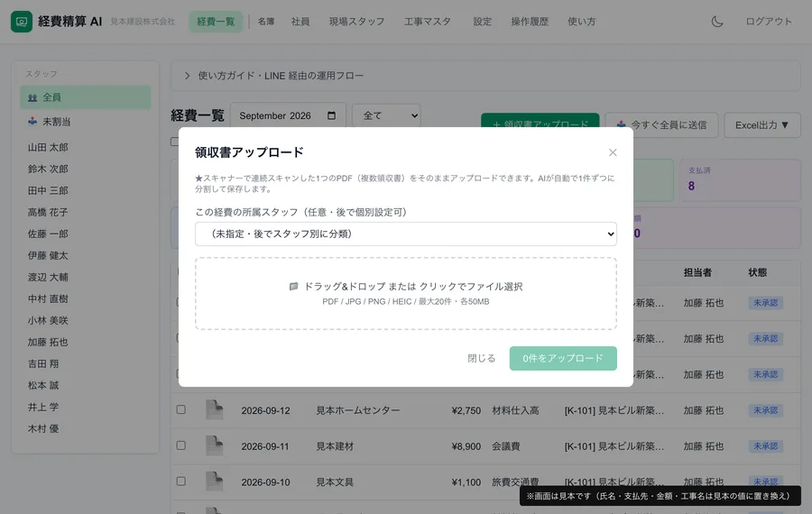Click the 未割当 icon in sidebar
This screenshot has height=514, width=812.
[x=32, y=121]
